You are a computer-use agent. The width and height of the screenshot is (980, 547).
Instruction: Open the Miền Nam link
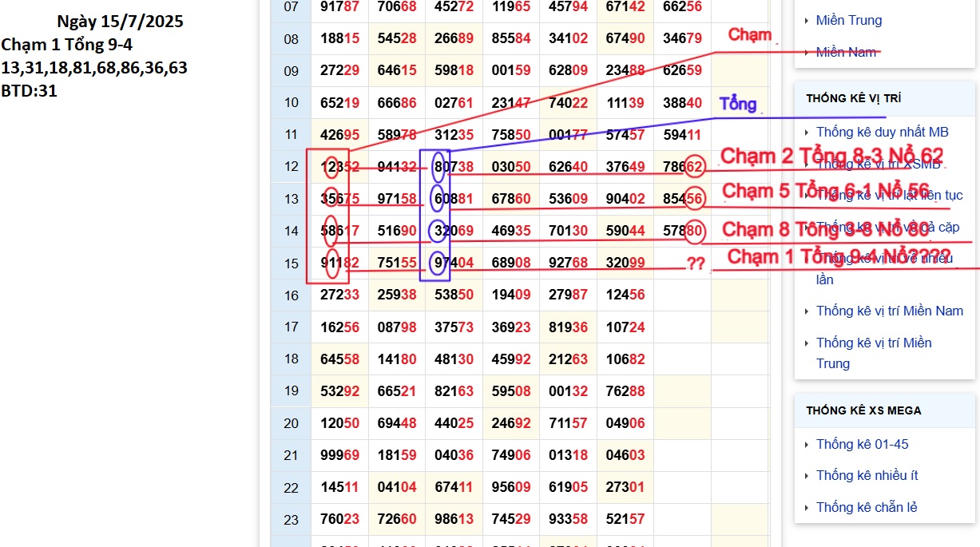pos(846,52)
